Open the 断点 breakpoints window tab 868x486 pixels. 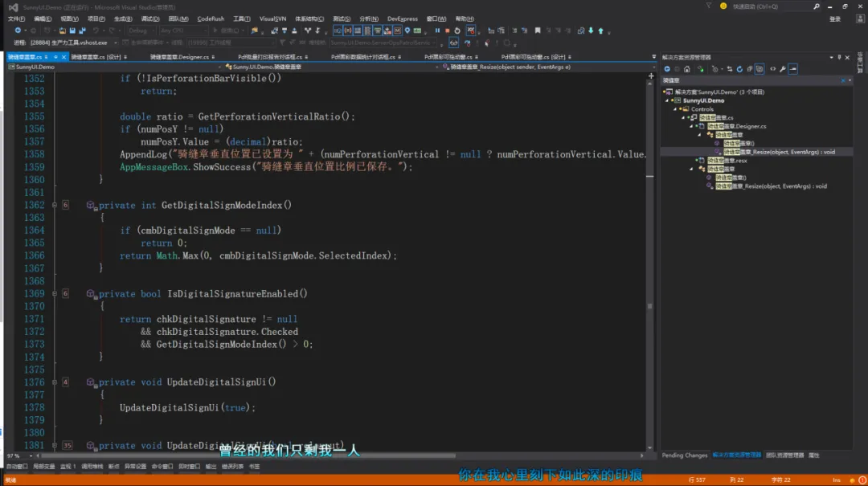(x=113, y=467)
